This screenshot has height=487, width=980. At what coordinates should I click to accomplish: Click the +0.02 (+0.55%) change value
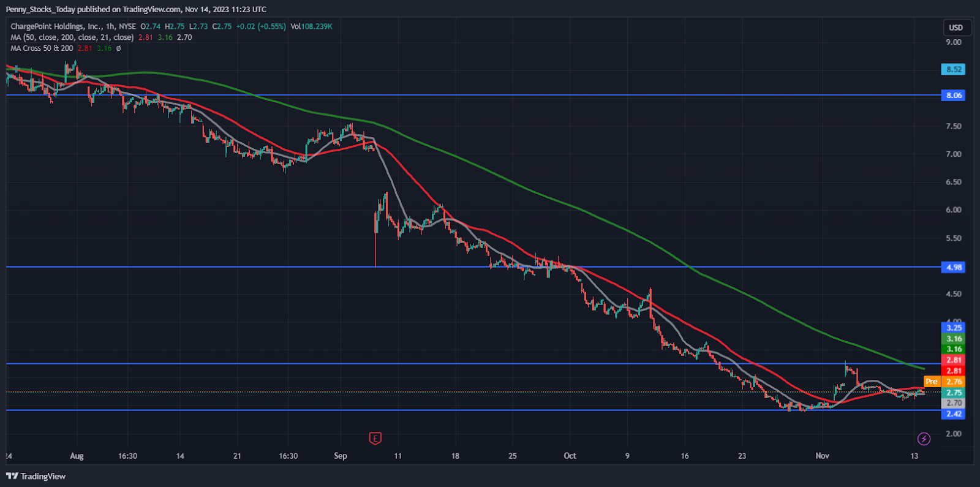(261, 26)
